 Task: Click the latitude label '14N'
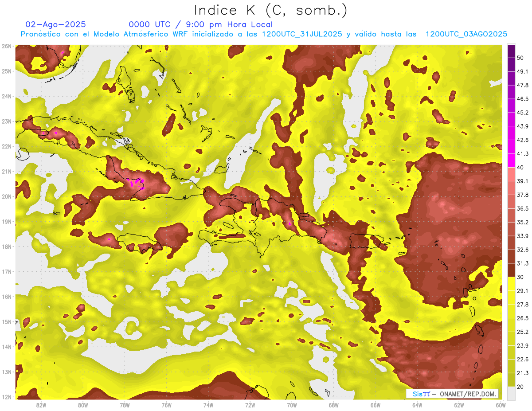point(7,347)
